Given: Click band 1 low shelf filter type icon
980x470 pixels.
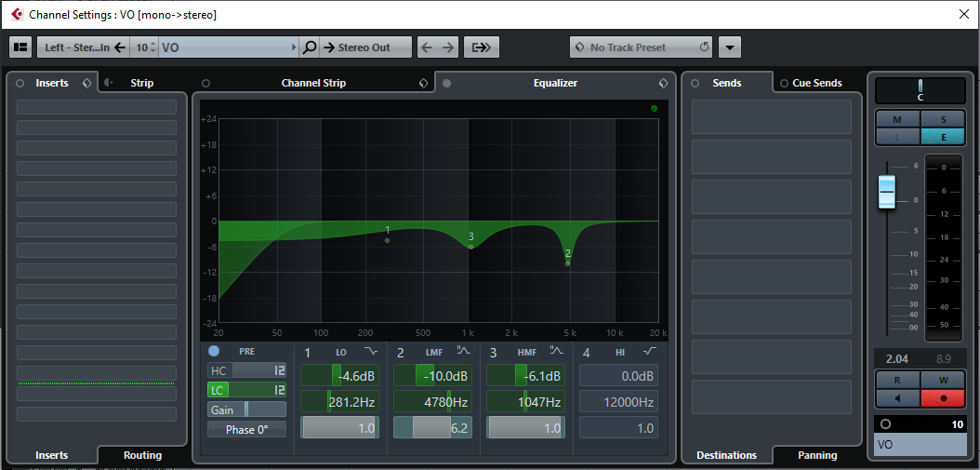Looking at the screenshot, I should tap(371, 352).
